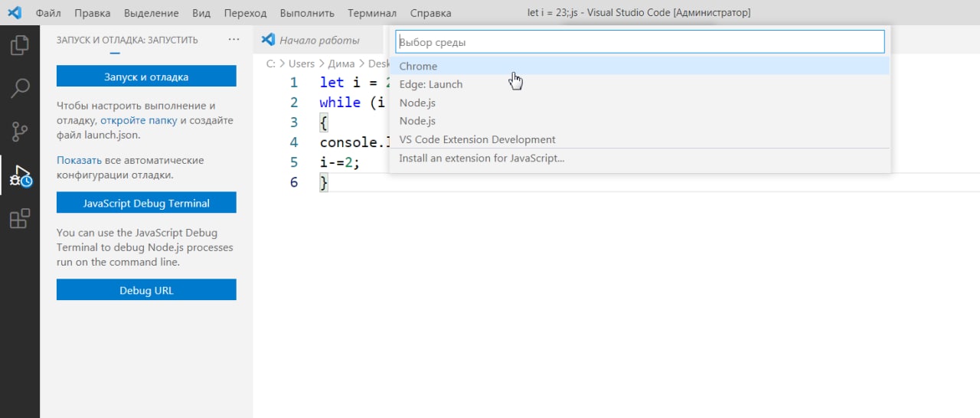Follow the Показать link
The width and height of the screenshot is (980, 418).
(x=79, y=160)
